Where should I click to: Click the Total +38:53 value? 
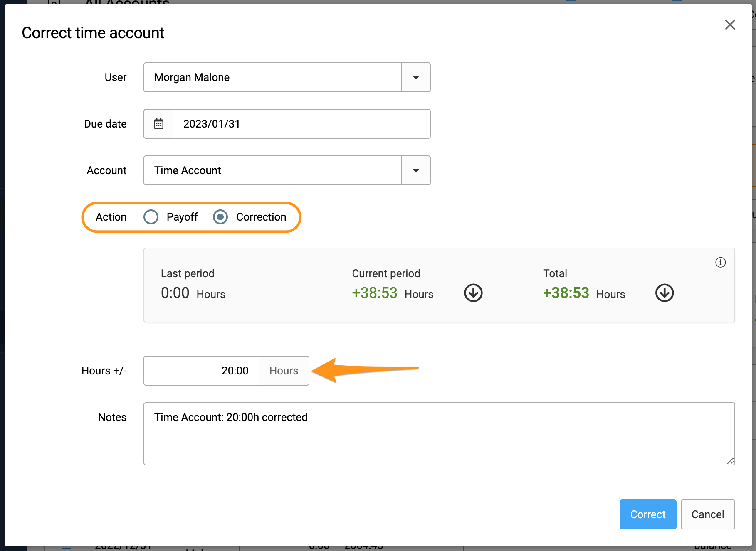click(x=566, y=293)
